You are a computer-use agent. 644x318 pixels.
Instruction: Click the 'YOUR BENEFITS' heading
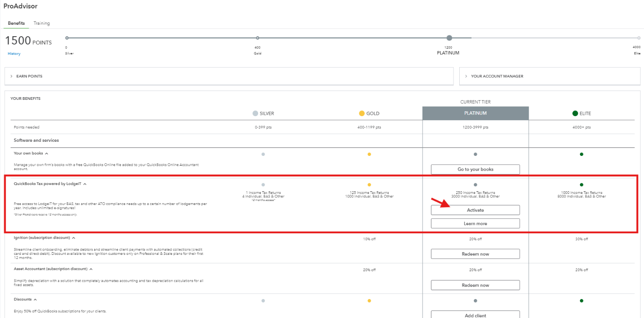pyautogui.click(x=25, y=98)
